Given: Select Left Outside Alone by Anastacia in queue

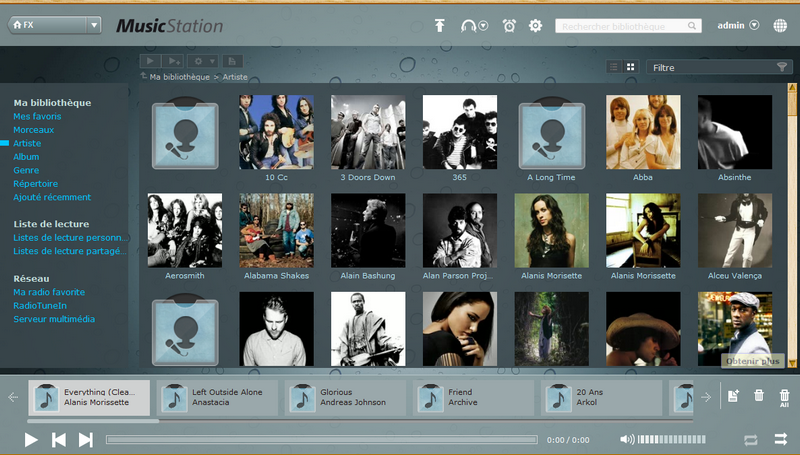Looking at the screenshot, I should tap(217, 397).
